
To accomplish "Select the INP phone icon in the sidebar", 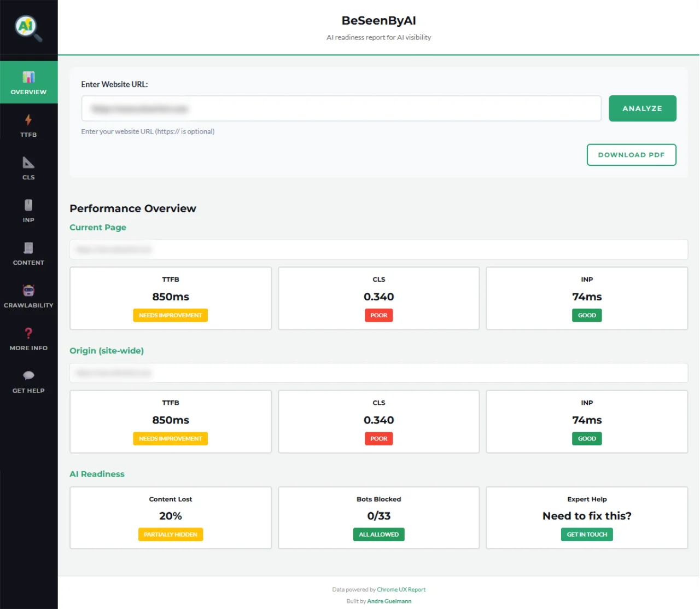I will pyautogui.click(x=28, y=211).
